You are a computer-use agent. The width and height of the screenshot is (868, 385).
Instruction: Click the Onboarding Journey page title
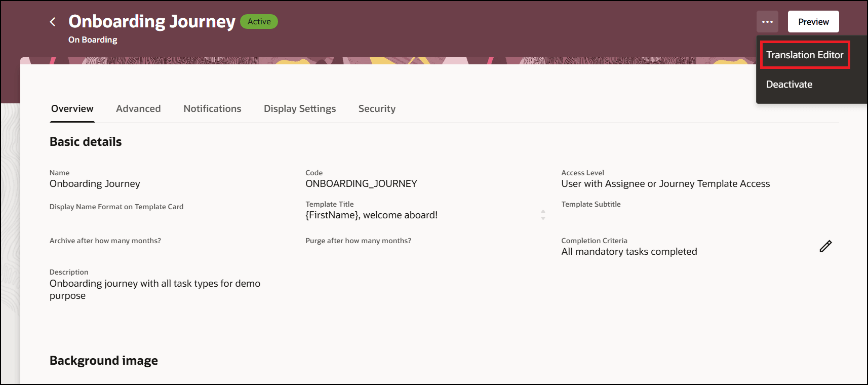pos(152,21)
